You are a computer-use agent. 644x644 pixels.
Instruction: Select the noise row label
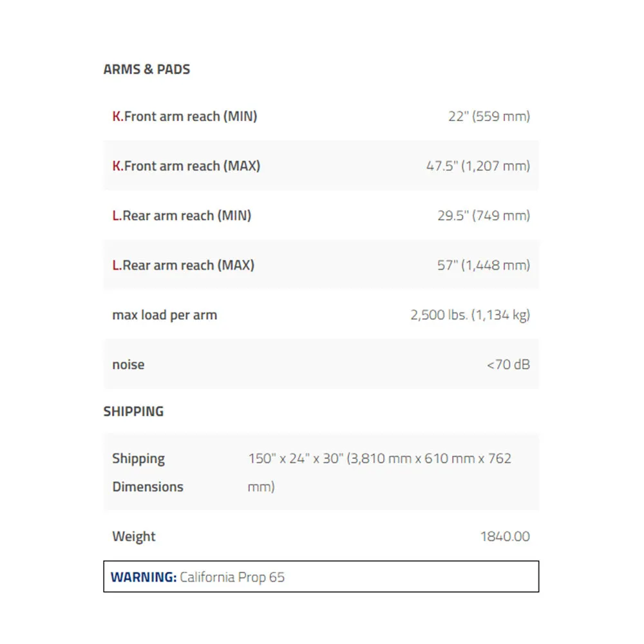(x=128, y=365)
